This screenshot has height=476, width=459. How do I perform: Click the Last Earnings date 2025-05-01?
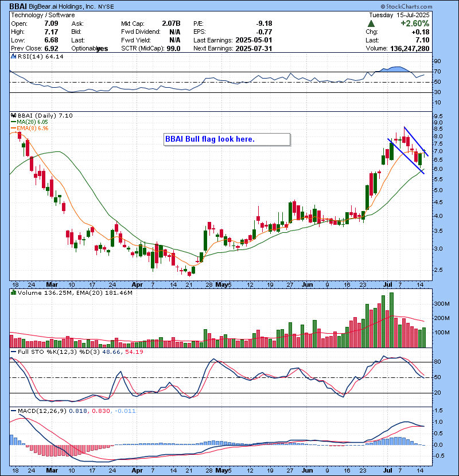coord(254,40)
